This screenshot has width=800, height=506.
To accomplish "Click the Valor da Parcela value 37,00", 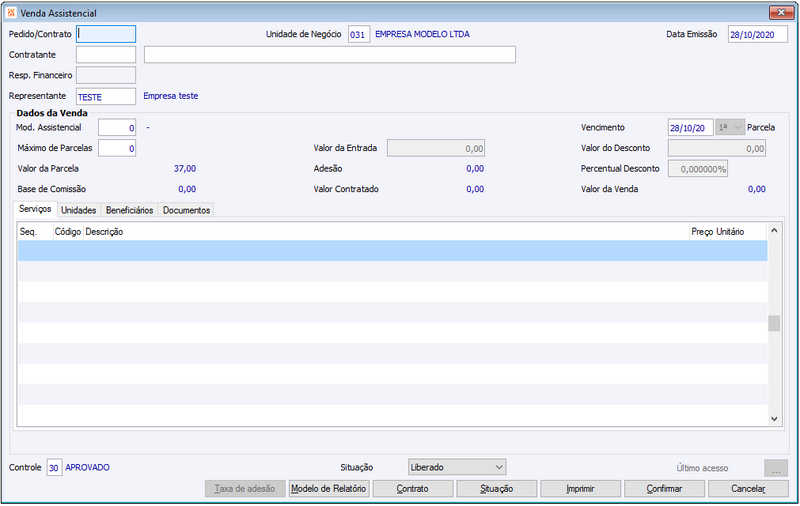I will (x=185, y=168).
